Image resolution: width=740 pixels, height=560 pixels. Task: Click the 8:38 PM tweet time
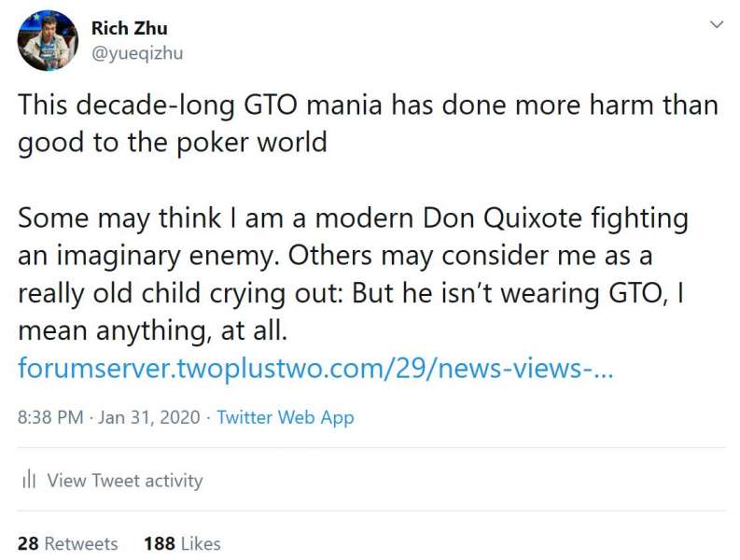click(x=51, y=417)
